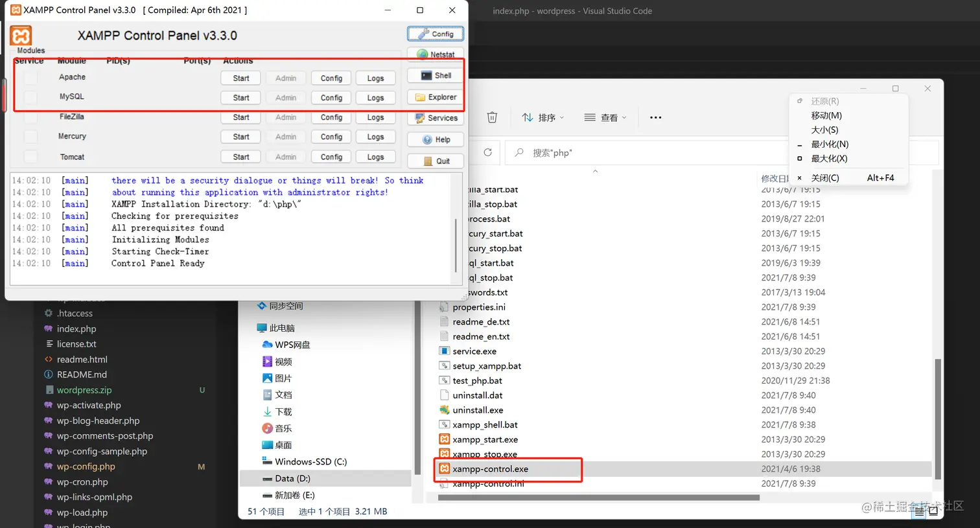This screenshot has width=980, height=528.
Task: Open .htaccess file in VS Code explorer
Action: 75,313
